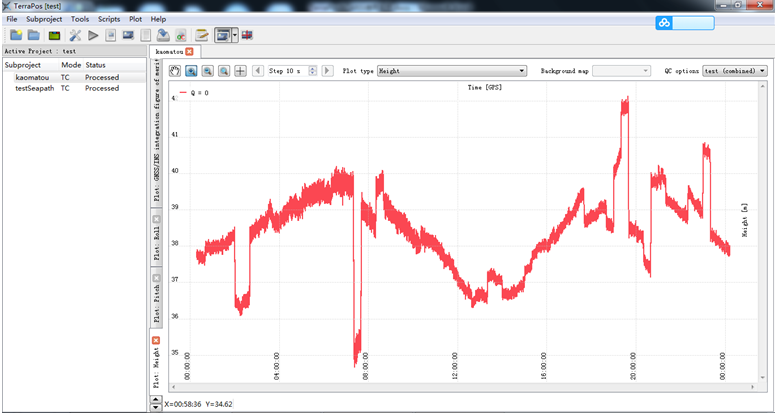Open the Plot type dropdown
Screen dimensions: 776x413
(451, 71)
